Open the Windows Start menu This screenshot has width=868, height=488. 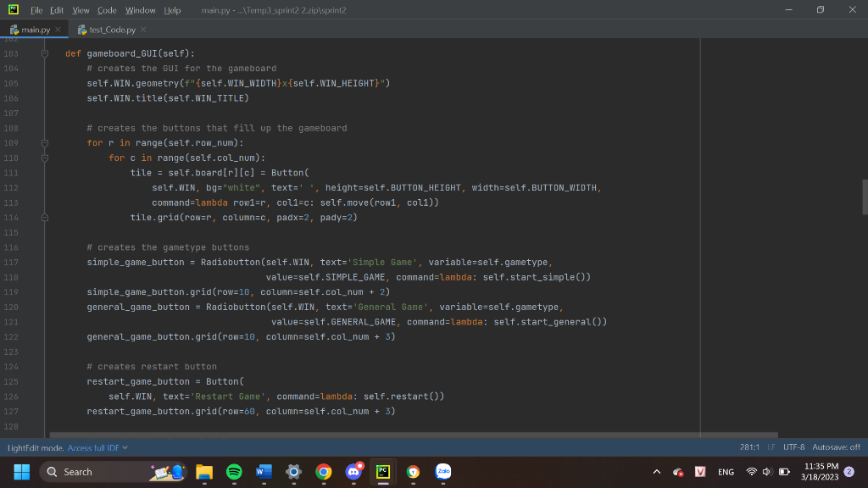point(21,472)
